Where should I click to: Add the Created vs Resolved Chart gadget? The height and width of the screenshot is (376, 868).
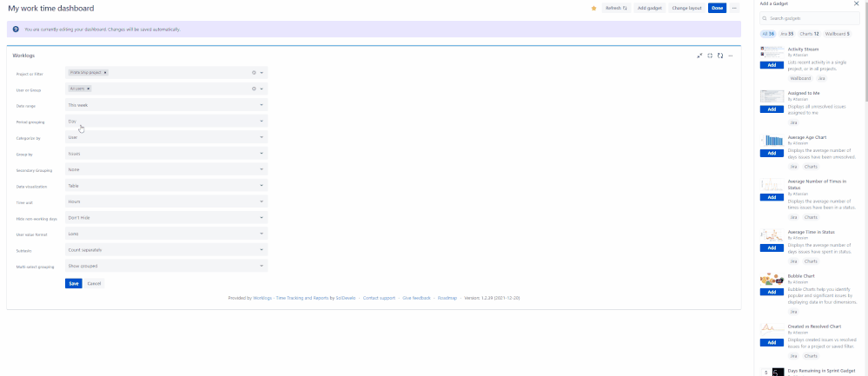[x=772, y=342]
